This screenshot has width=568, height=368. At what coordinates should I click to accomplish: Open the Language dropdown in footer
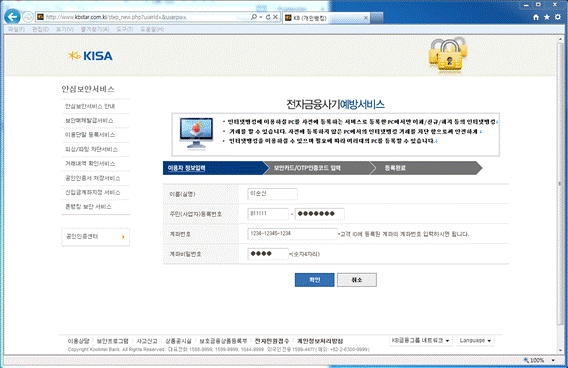click(x=475, y=340)
